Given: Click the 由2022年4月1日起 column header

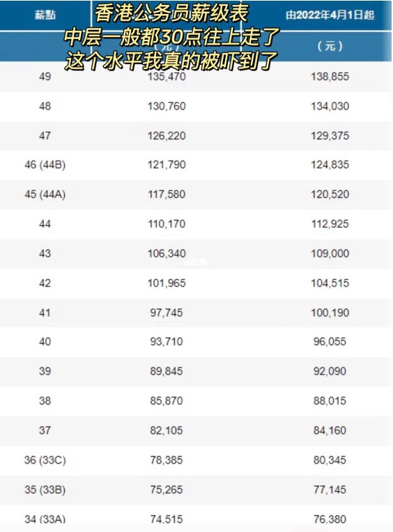Looking at the screenshot, I should click(x=330, y=15).
